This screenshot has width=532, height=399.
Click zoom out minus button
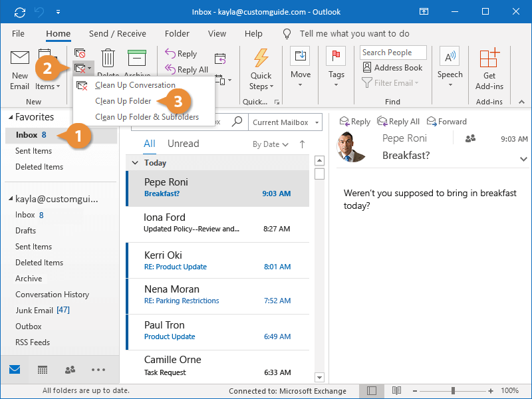[414, 391]
